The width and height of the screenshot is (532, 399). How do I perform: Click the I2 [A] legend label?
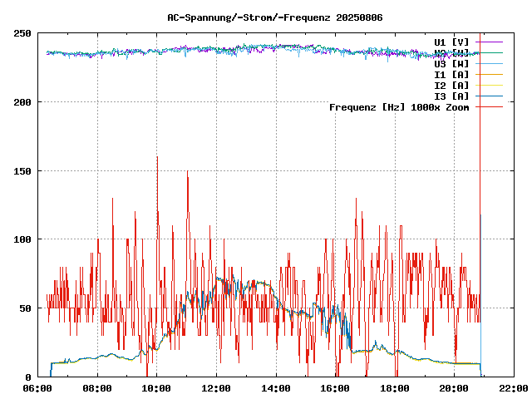pyautogui.click(x=451, y=85)
